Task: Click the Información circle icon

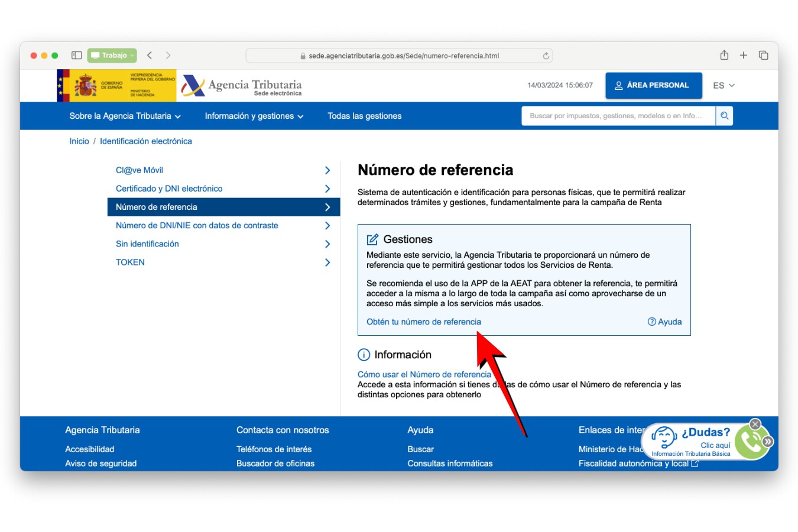Action: click(x=364, y=355)
